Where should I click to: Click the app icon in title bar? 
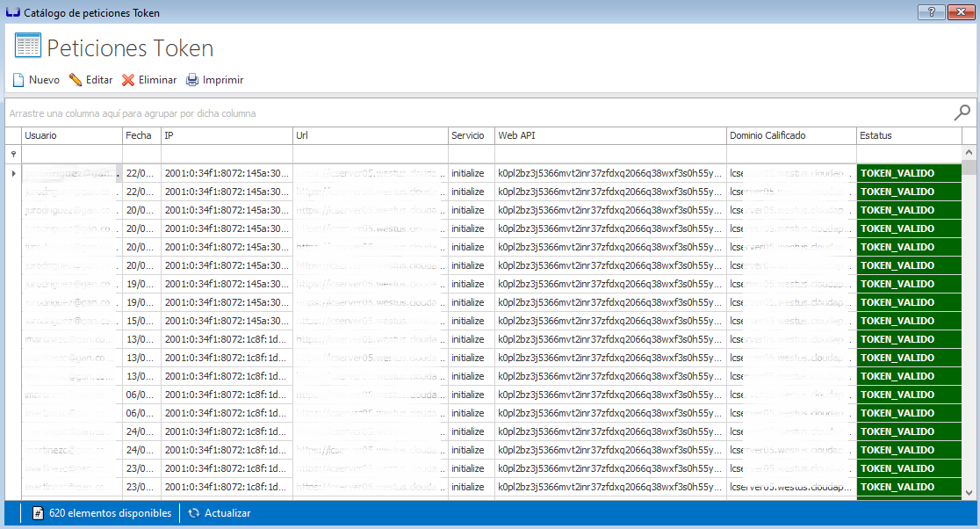coord(12,12)
